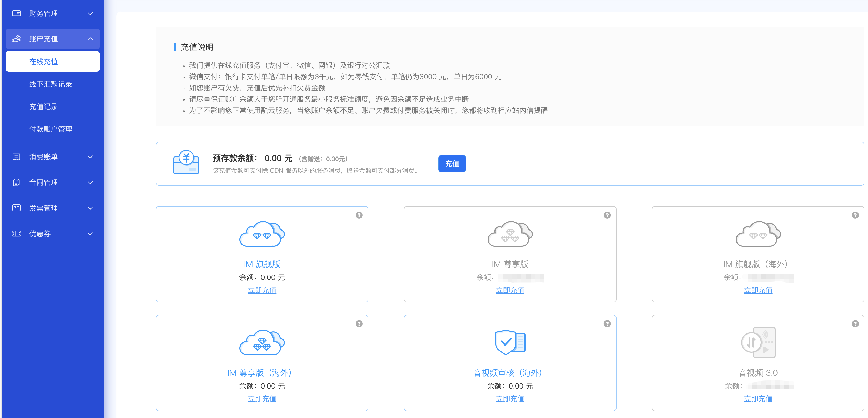Click the IM 旗舰版 cloud icon
868x418 pixels.
[x=262, y=234]
